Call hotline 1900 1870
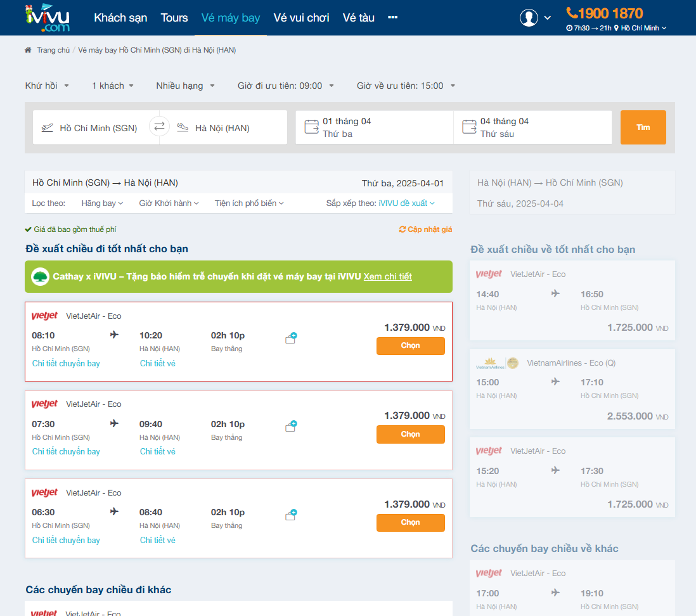The image size is (696, 616). pyautogui.click(x=605, y=13)
